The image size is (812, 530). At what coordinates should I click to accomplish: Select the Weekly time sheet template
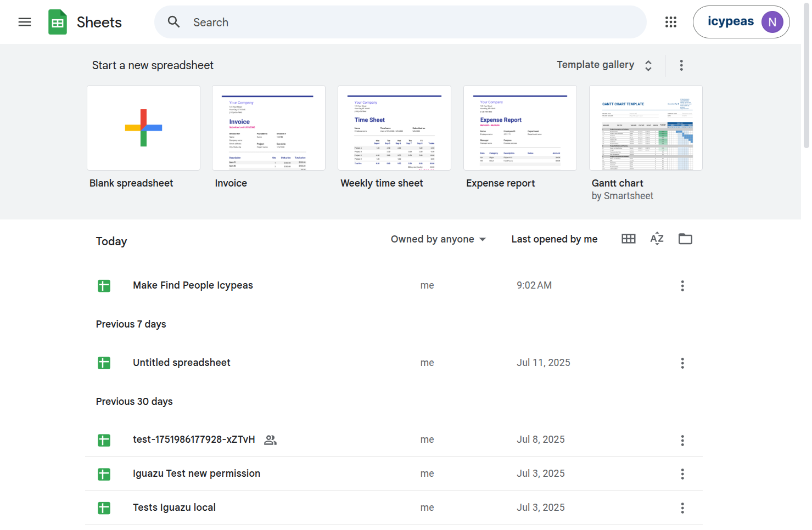tap(394, 128)
